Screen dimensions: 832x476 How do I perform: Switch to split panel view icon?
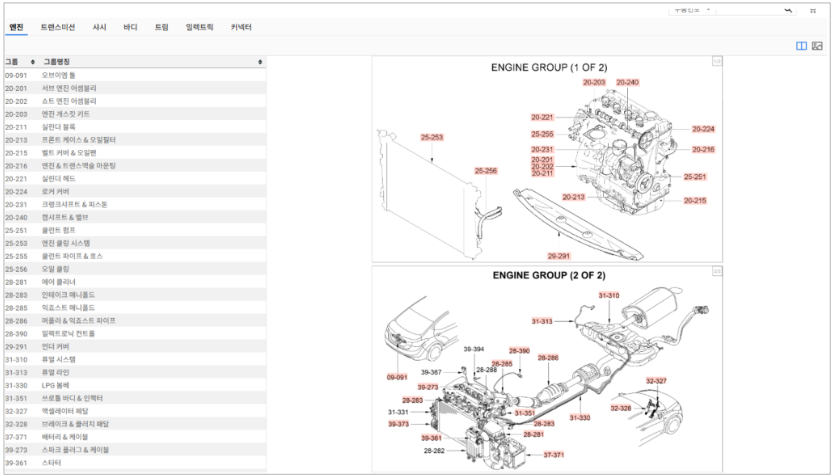click(x=801, y=46)
